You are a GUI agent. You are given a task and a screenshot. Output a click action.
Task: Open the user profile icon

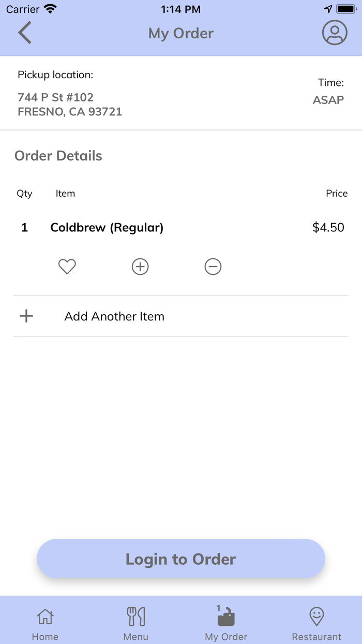(x=335, y=33)
